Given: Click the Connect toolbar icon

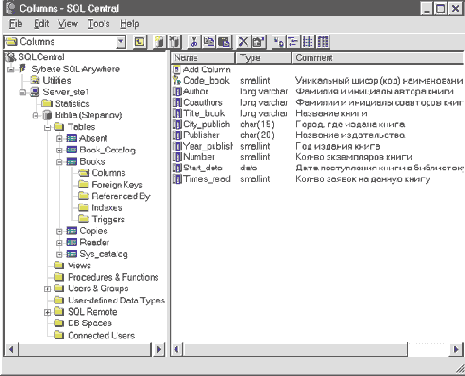Looking at the screenshot, I should [160, 42].
